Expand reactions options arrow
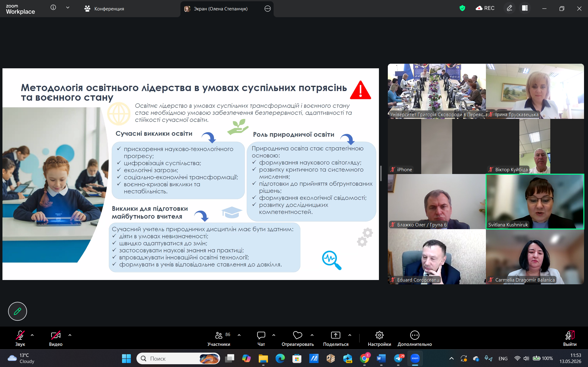The height and width of the screenshot is (367, 588). point(312,335)
